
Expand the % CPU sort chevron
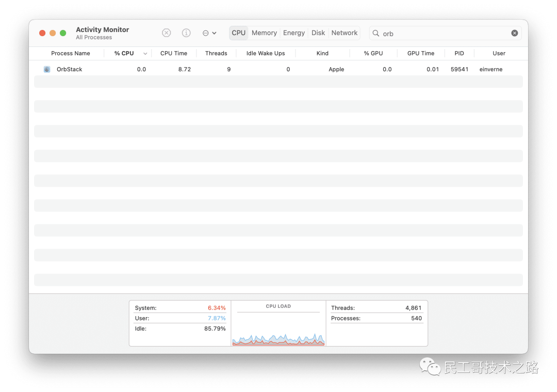(x=145, y=53)
